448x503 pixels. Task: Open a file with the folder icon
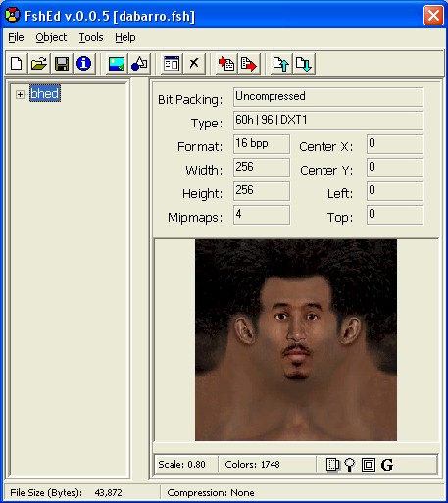(39, 63)
